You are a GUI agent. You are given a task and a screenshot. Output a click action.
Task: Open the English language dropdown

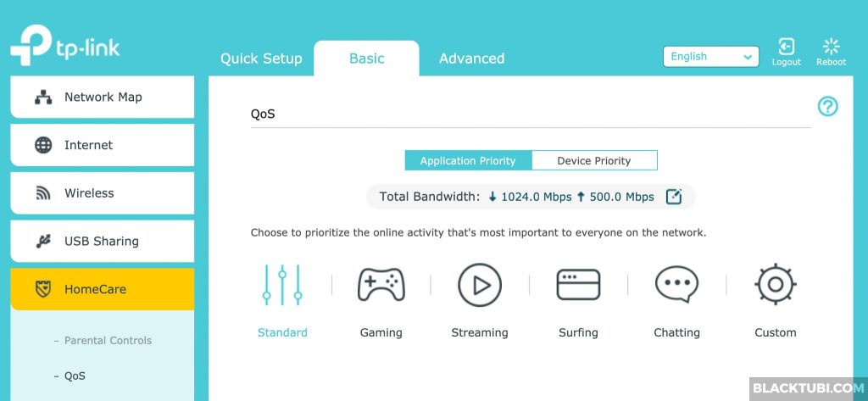(x=711, y=57)
